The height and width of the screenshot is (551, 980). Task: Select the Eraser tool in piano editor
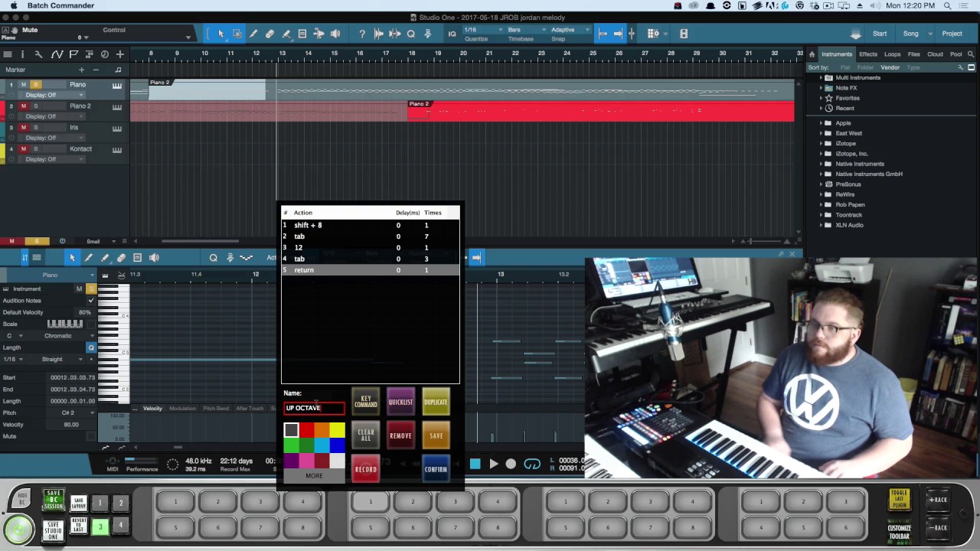pyautogui.click(x=121, y=258)
